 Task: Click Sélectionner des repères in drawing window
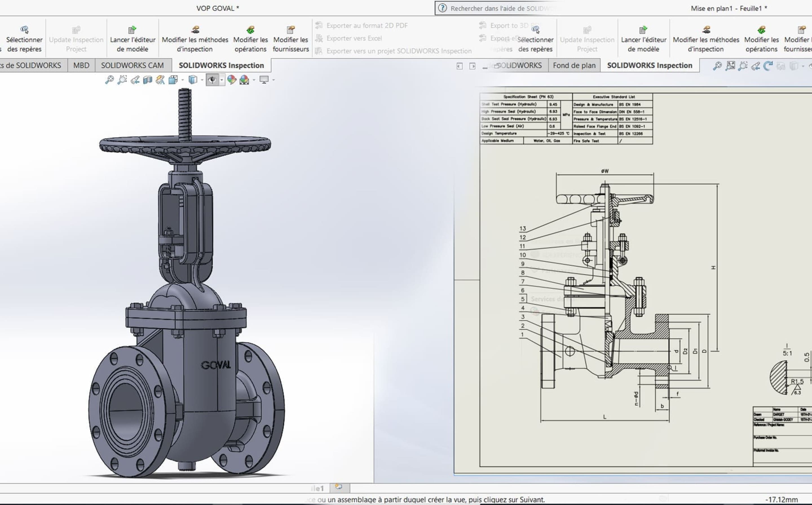(535, 39)
